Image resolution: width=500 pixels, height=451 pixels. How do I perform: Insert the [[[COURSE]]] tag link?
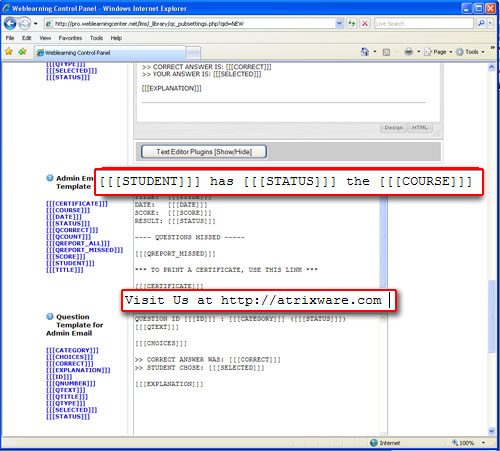tap(68, 210)
